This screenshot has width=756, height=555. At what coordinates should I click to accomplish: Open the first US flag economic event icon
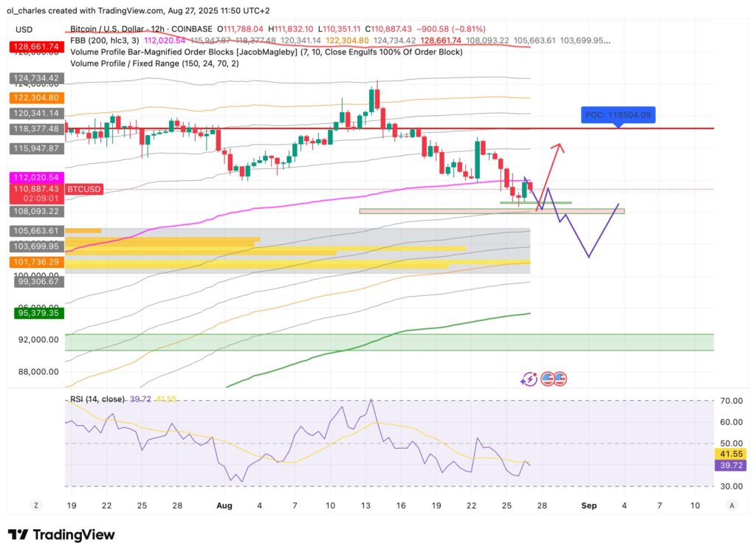[547, 379]
